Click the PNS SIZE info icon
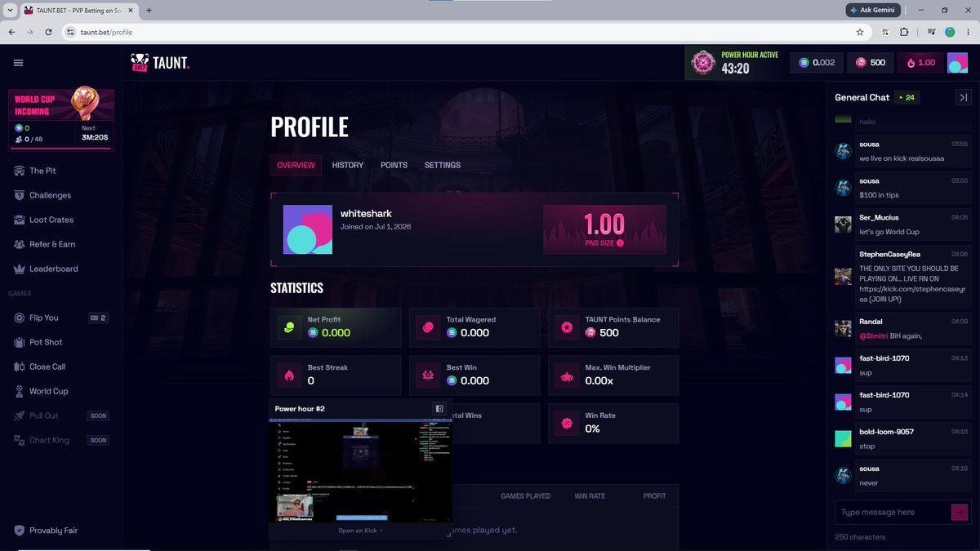 pos(620,242)
